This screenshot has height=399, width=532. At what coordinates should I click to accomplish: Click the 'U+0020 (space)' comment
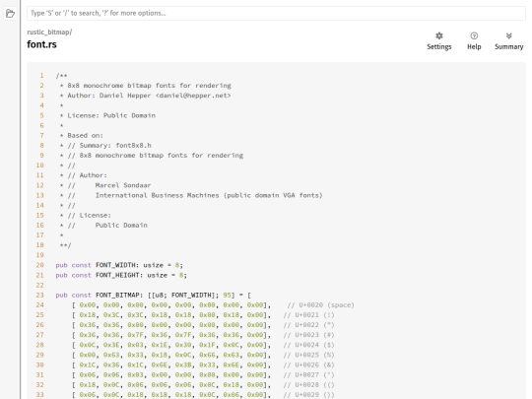320,305
